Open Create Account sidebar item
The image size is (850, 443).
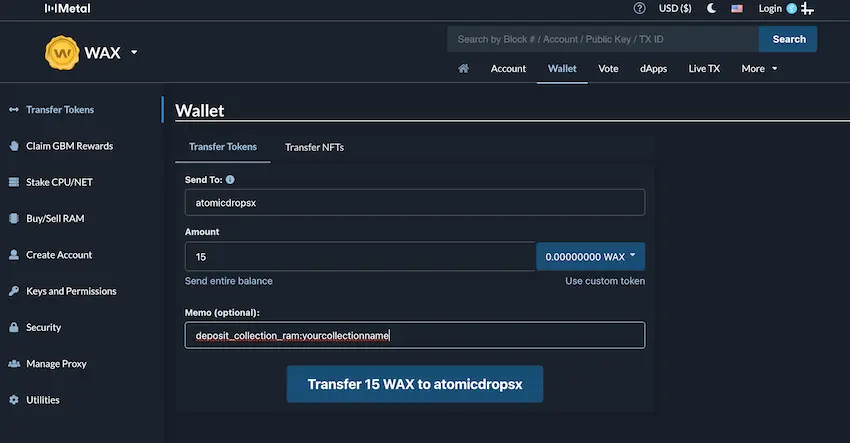point(59,255)
